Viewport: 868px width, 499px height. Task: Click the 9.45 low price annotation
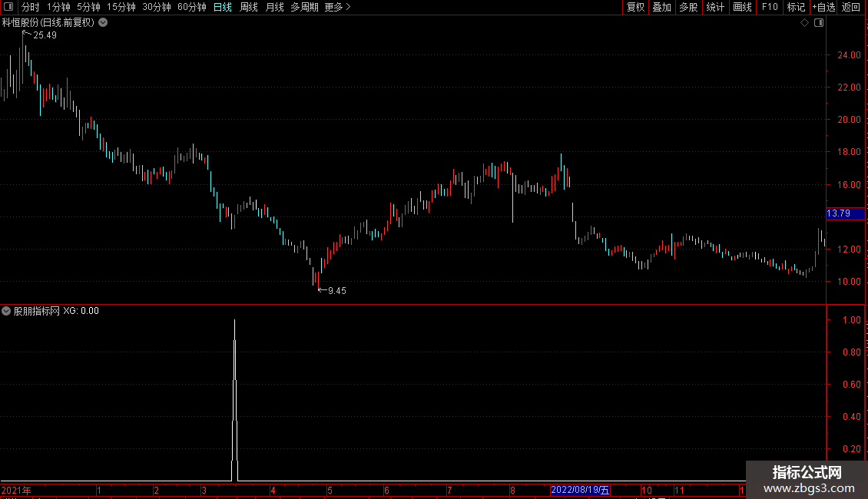(x=337, y=290)
